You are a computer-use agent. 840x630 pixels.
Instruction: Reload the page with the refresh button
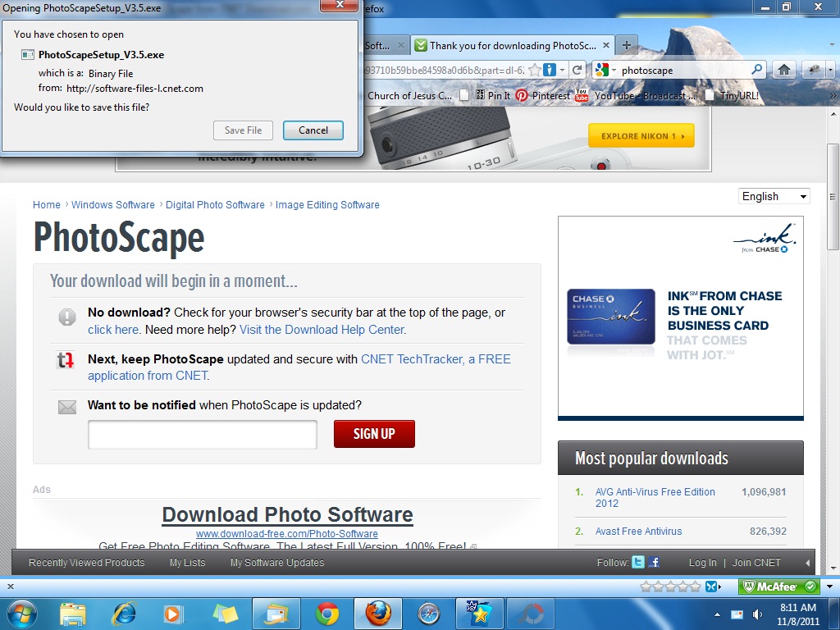(577, 71)
